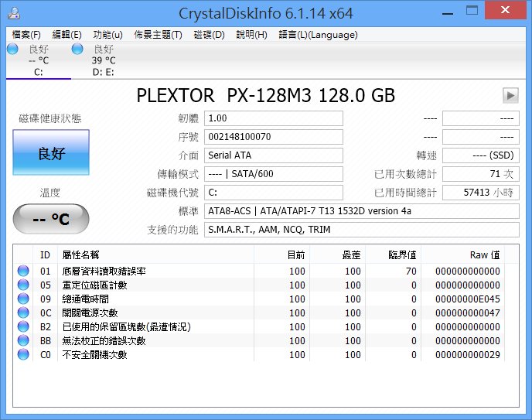Screen dimensions: 532x420
Task: Open the 檔案(F) menu
Action: [x=26, y=35]
